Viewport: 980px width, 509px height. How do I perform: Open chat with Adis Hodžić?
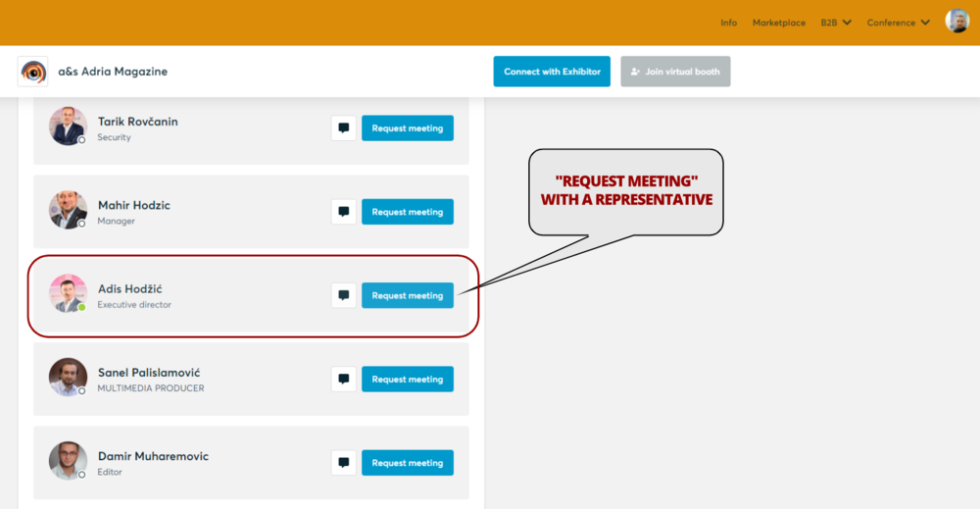[344, 296]
